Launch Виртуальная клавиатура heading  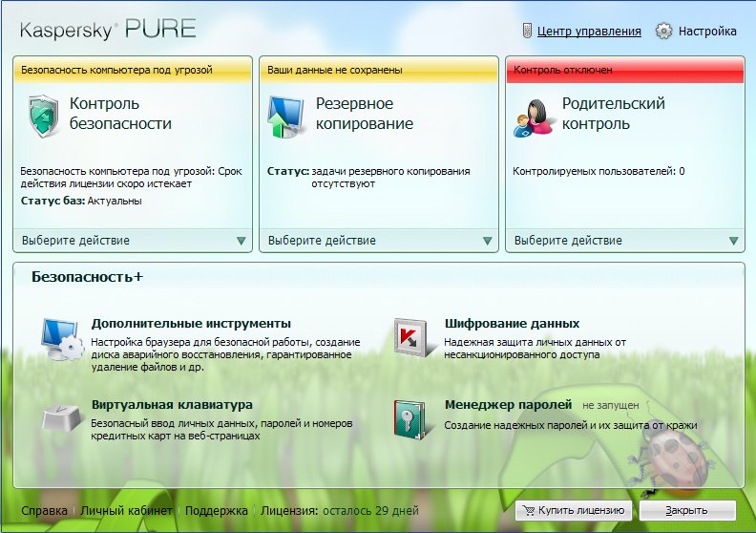tap(172, 404)
